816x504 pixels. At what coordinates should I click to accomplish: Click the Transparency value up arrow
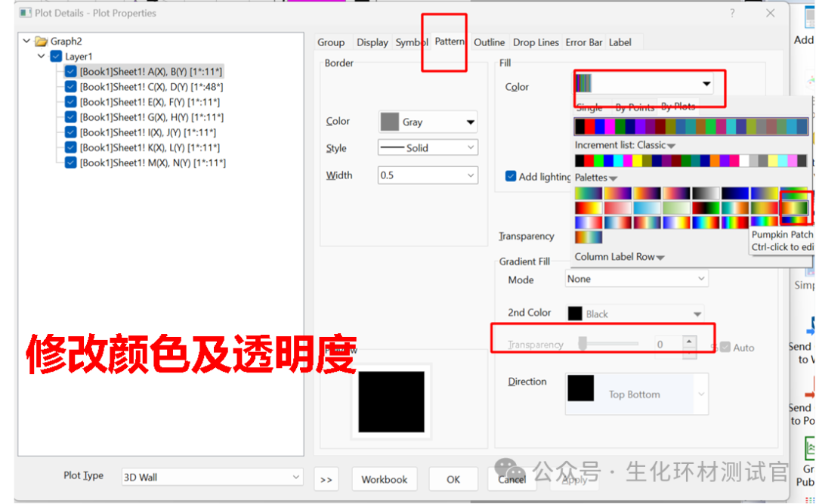(x=689, y=341)
